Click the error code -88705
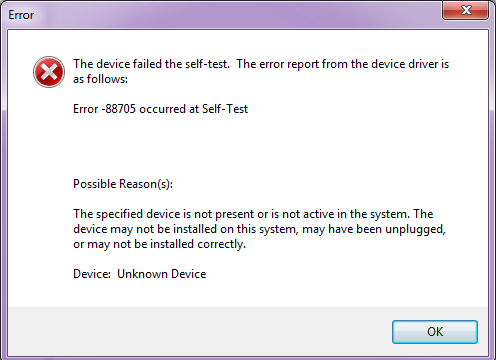Image resolution: width=496 pixels, height=360 pixels. pyautogui.click(x=119, y=109)
